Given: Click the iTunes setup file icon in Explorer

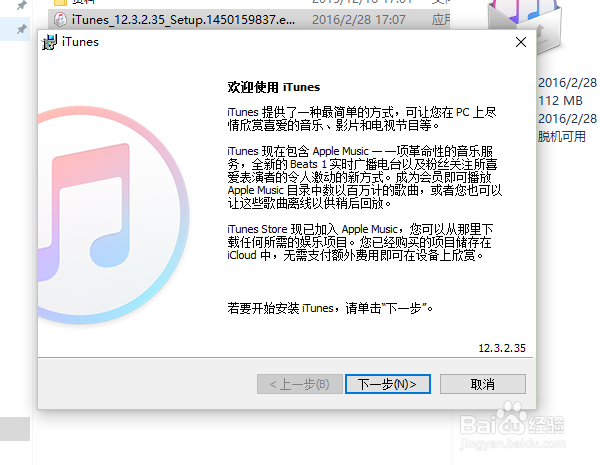Looking at the screenshot, I should click(60, 19).
